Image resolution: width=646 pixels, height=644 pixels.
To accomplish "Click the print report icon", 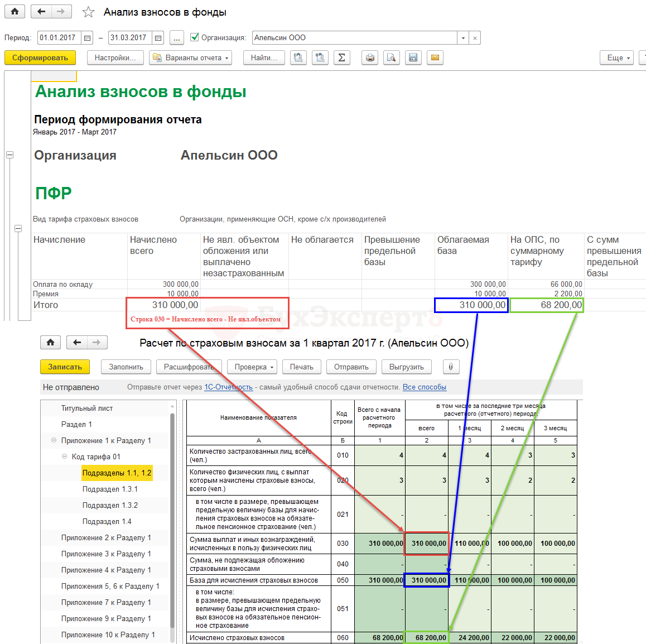I will click(x=370, y=57).
